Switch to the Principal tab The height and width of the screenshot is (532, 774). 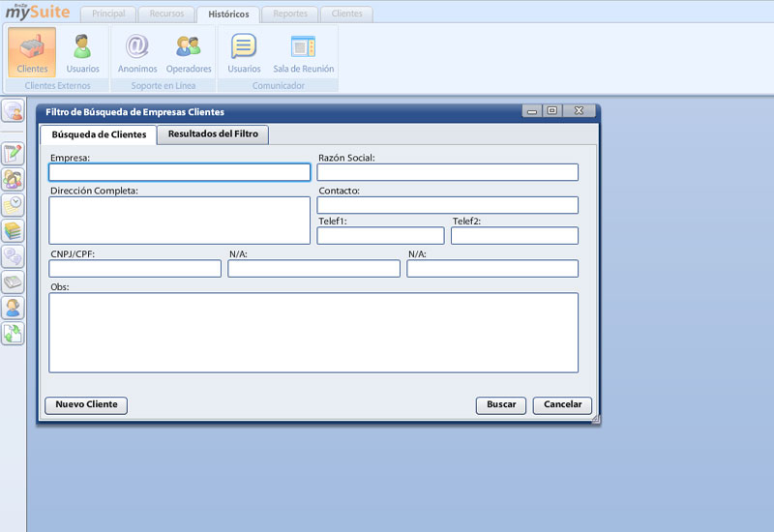[x=108, y=15]
